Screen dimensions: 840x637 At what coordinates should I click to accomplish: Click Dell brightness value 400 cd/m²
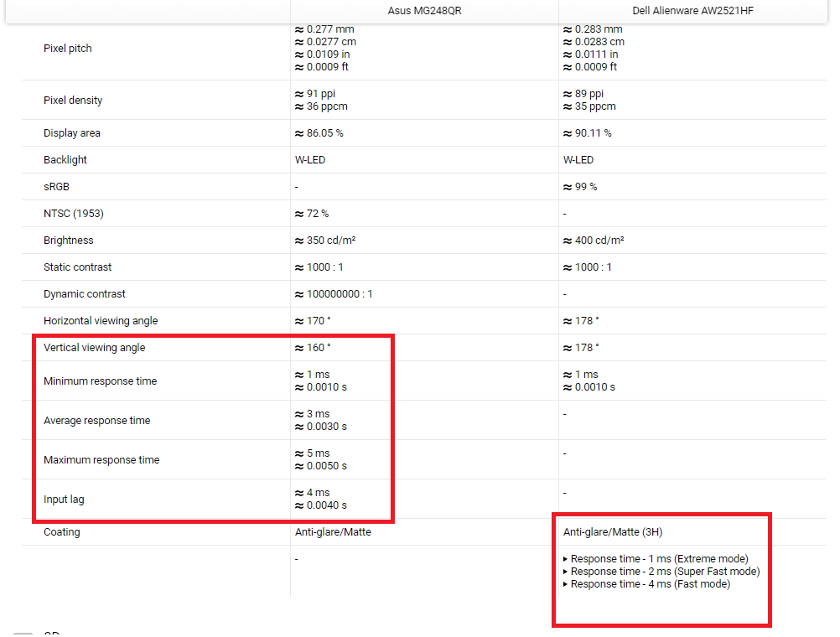click(x=594, y=240)
